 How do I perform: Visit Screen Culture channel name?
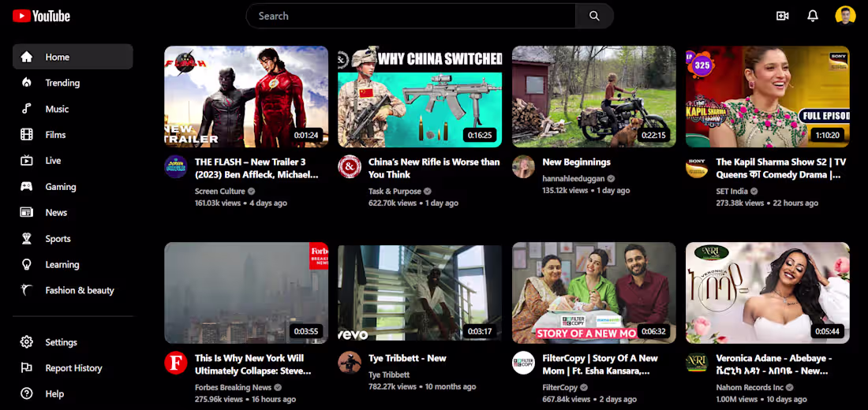pos(220,192)
